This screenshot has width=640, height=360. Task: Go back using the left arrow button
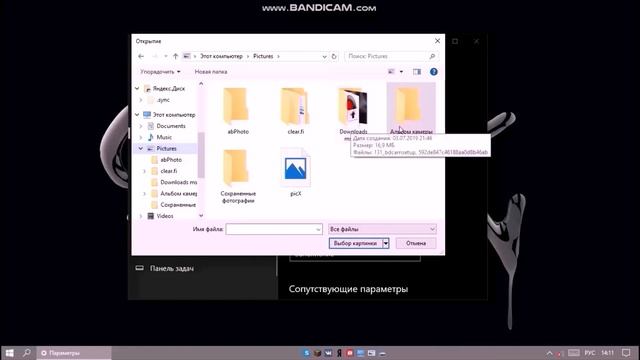(141, 56)
